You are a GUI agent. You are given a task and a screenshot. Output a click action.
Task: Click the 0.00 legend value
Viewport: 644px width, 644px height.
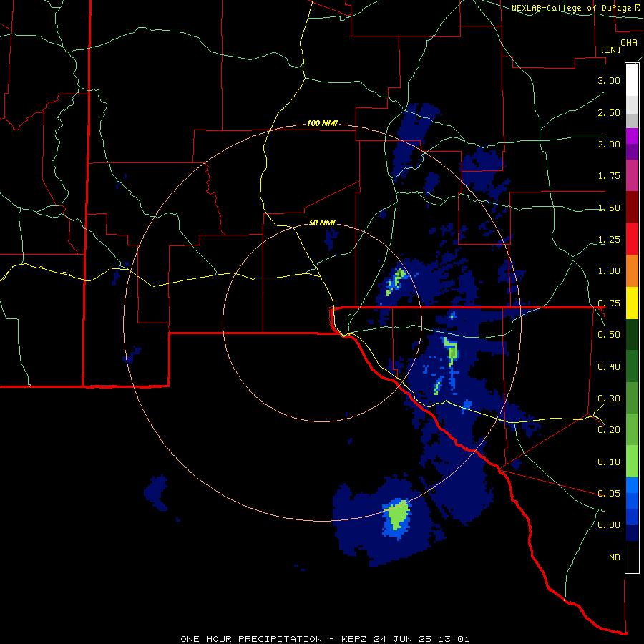tap(609, 525)
